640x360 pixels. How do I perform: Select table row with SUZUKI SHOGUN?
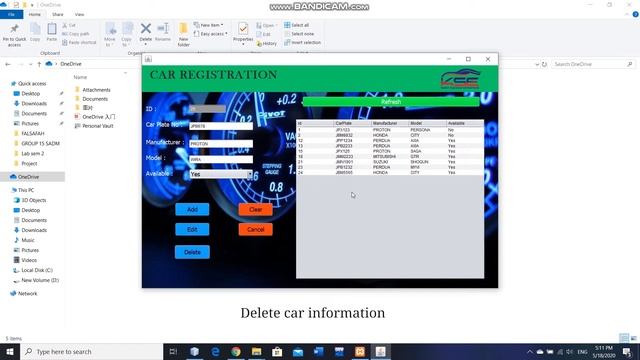click(x=390, y=162)
